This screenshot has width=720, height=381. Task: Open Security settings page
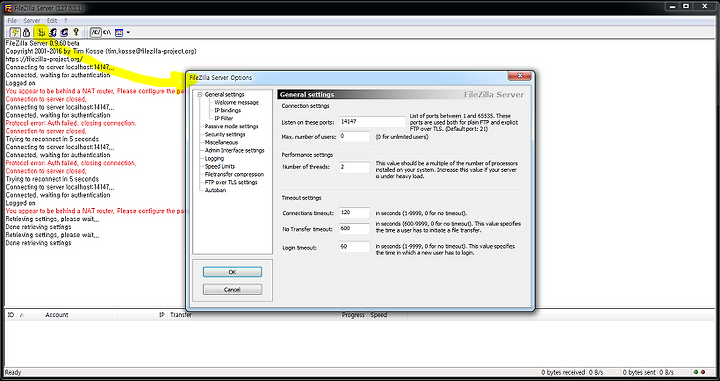click(x=225, y=134)
